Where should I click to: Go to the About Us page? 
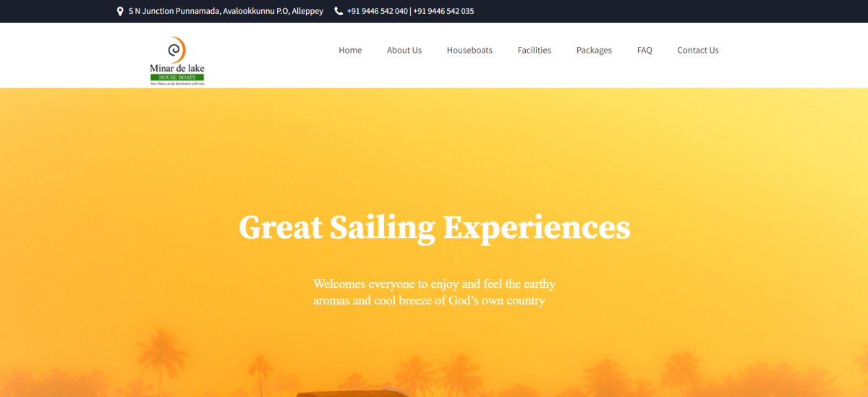(x=404, y=51)
